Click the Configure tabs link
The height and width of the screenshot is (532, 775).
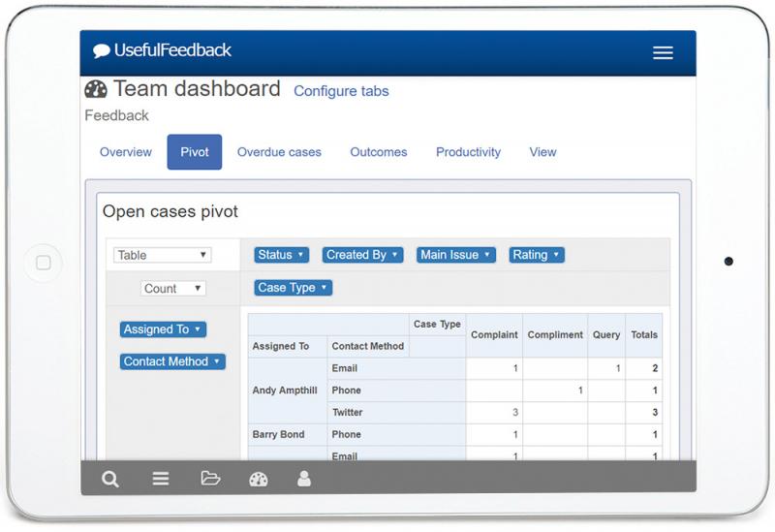pyautogui.click(x=341, y=91)
